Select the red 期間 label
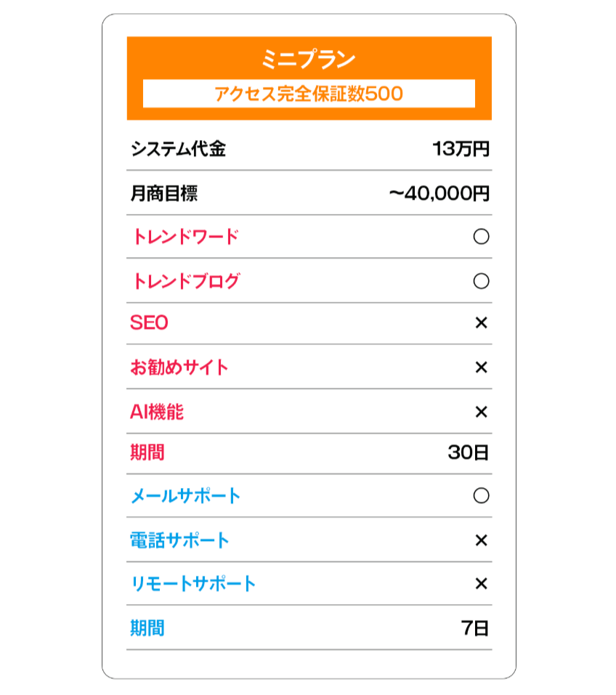Image resolution: width=616 pixels, height=695 pixels. point(147,452)
